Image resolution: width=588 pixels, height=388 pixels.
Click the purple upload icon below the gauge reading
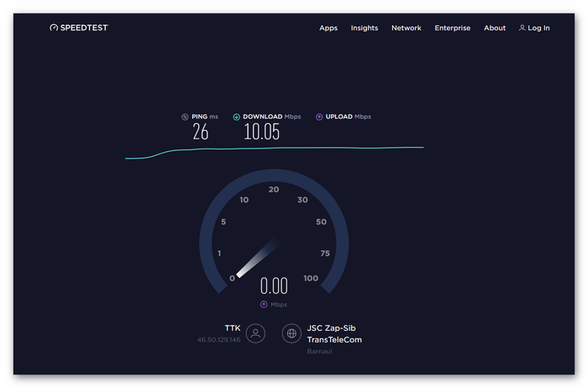point(264,304)
